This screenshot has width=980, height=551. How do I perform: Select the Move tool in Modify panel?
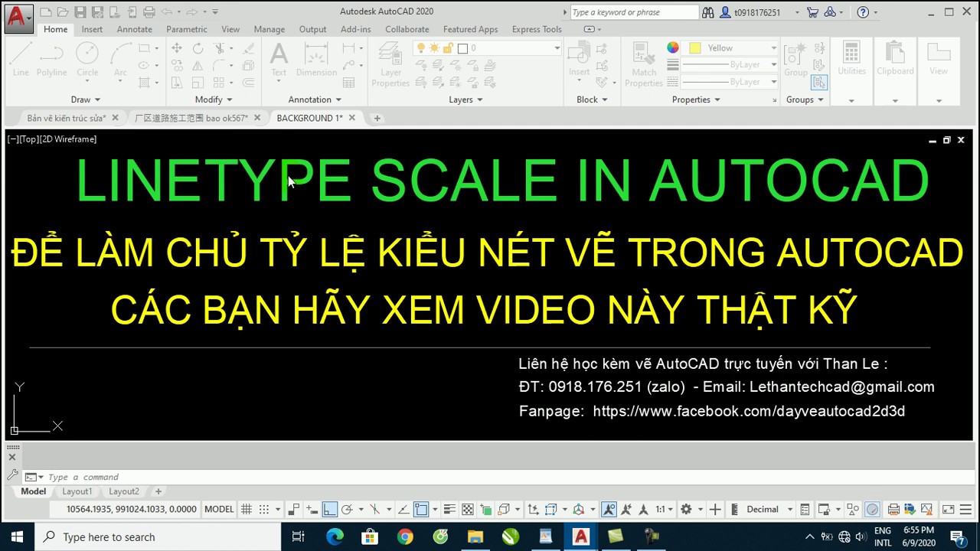click(177, 48)
